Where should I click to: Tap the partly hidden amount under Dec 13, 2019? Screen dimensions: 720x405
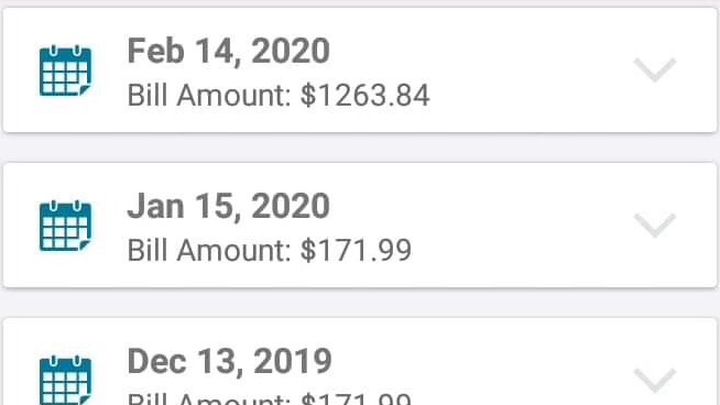coord(356,399)
